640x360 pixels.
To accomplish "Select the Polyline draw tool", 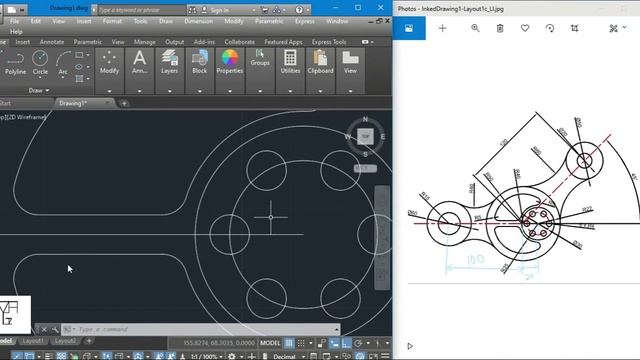I will [x=16, y=63].
